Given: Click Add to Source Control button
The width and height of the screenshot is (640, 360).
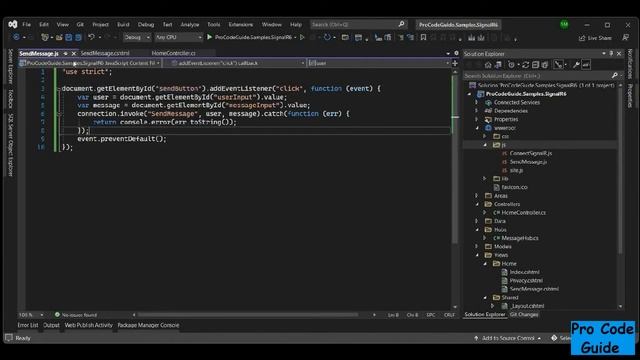Looking at the screenshot, I should point(507,338).
